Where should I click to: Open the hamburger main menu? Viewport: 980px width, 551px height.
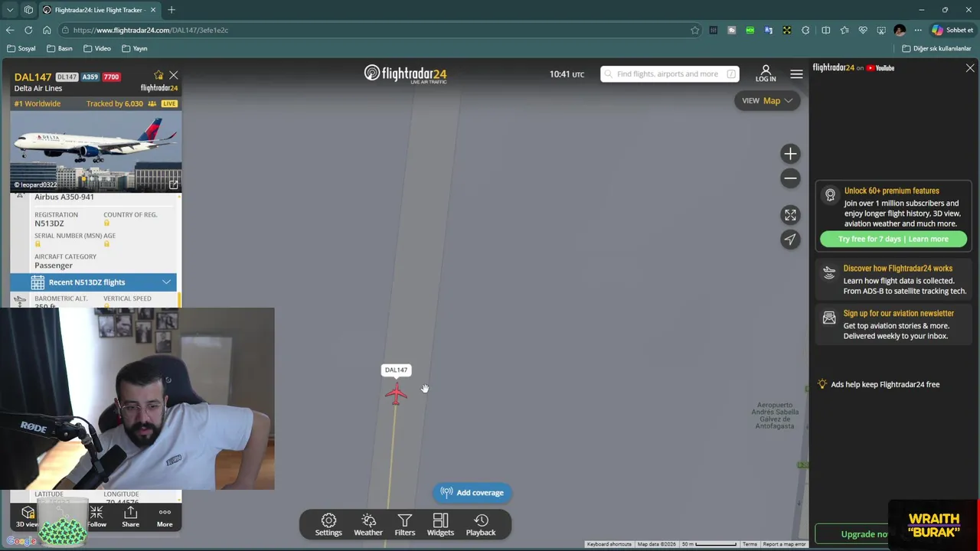[x=796, y=74]
